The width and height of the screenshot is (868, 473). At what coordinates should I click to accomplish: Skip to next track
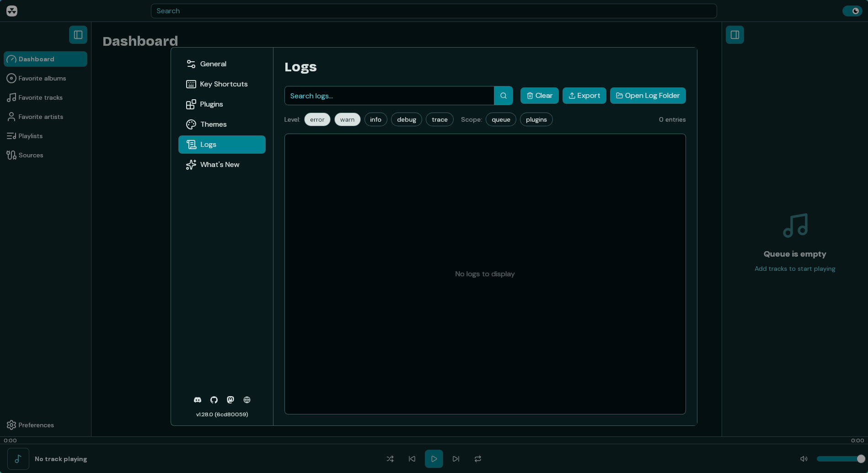click(455, 458)
